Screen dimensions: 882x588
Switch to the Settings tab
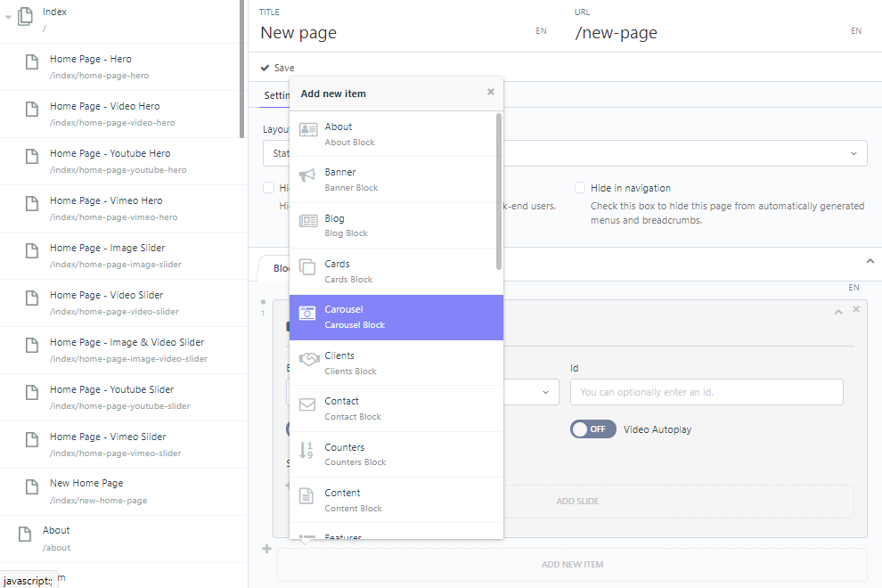click(x=276, y=95)
